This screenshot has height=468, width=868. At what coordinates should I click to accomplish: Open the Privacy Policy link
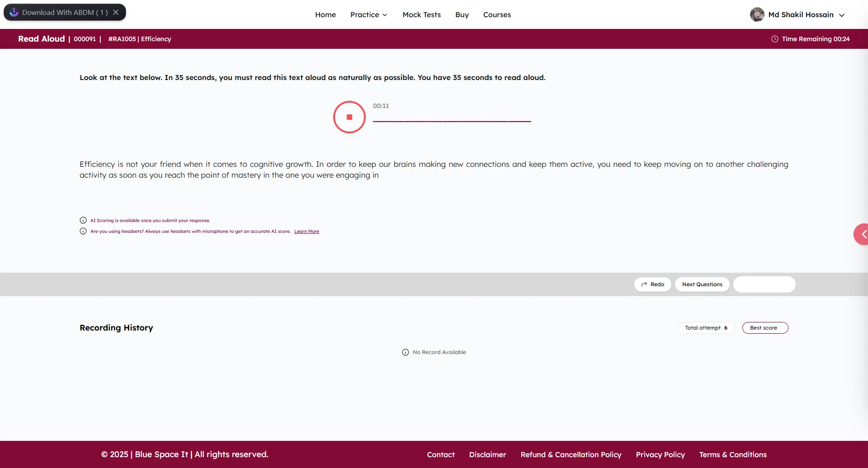(x=660, y=454)
